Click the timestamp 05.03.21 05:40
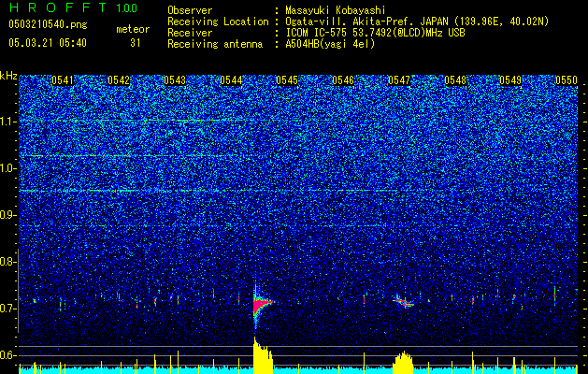 tap(48, 43)
